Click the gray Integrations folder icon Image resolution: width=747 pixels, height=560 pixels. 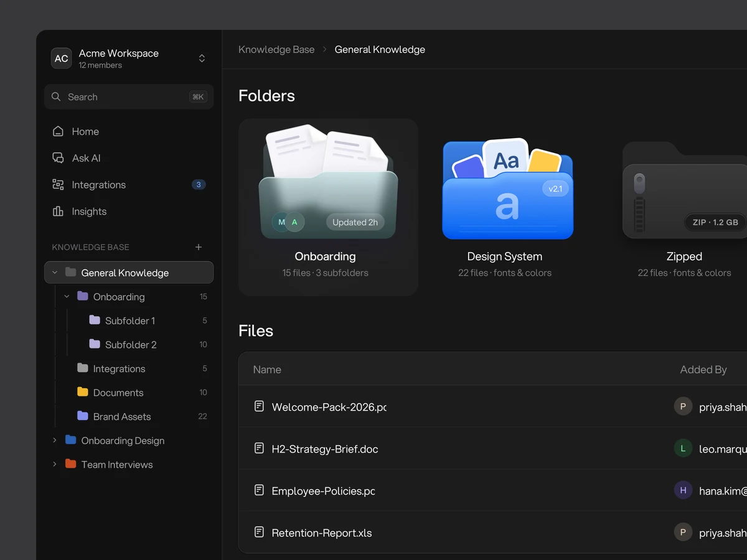click(x=83, y=368)
